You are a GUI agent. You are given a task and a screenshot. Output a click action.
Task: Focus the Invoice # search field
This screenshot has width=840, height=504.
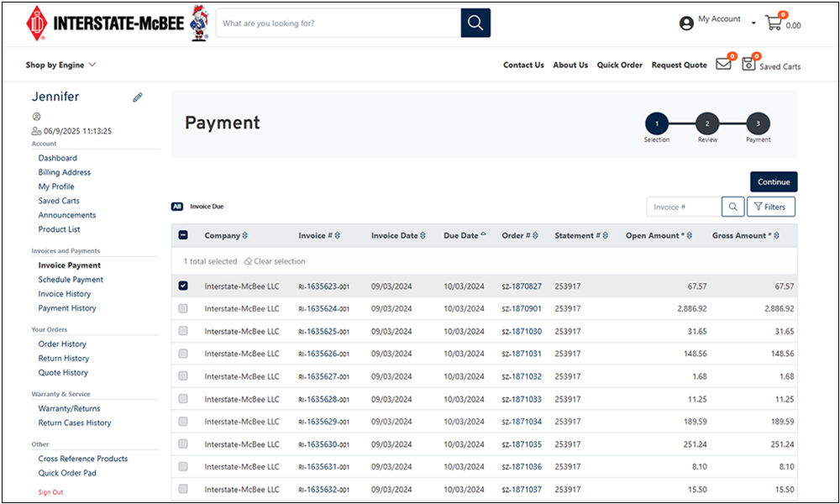tap(684, 207)
